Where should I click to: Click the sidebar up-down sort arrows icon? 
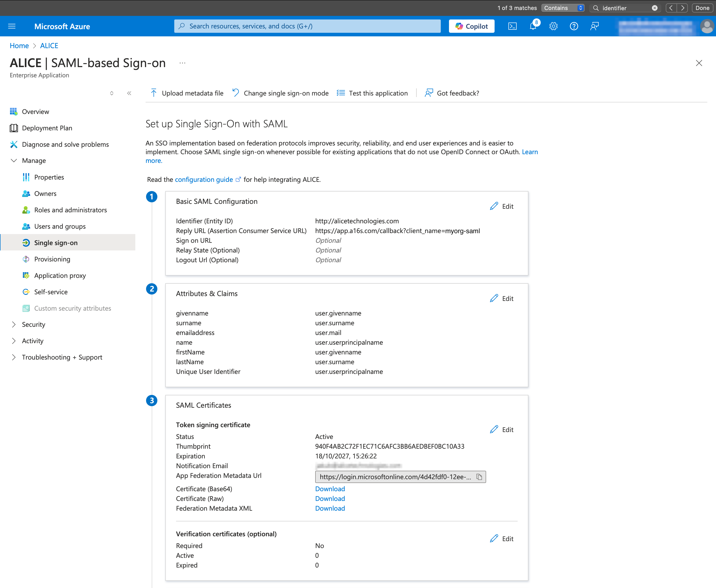tap(111, 93)
